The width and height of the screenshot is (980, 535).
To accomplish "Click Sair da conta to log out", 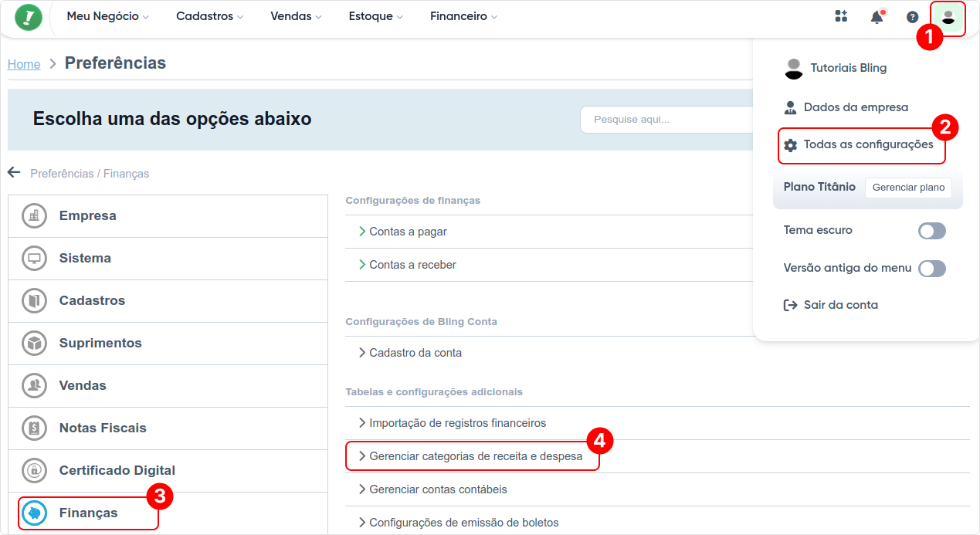I will 840,305.
